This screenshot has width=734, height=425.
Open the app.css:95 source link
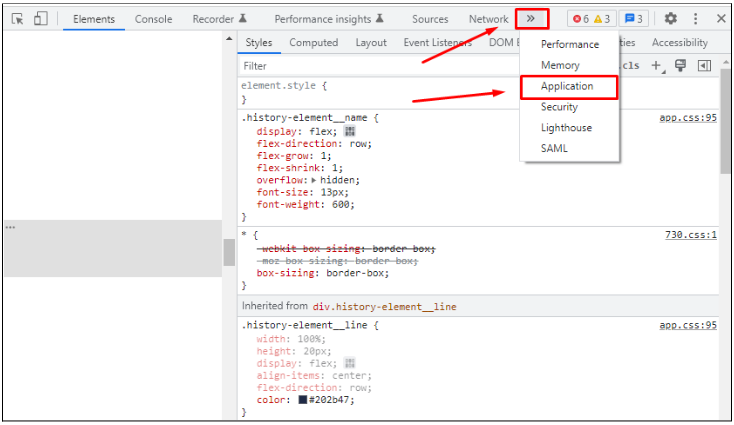(x=688, y=118)
